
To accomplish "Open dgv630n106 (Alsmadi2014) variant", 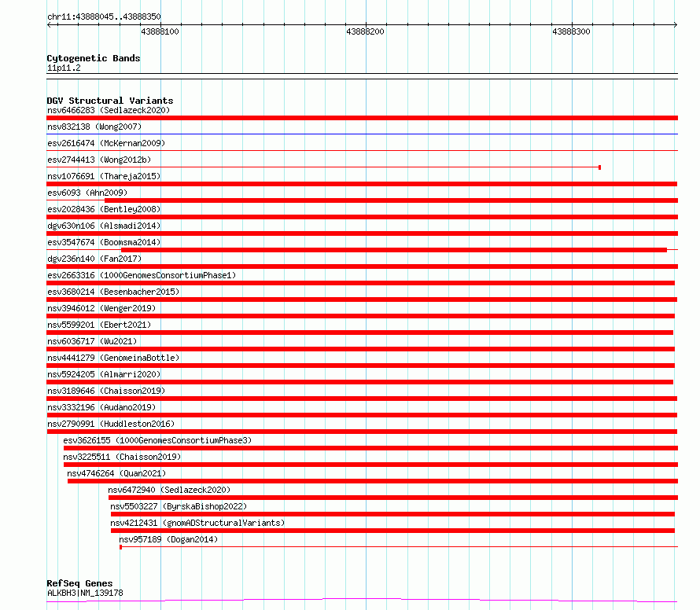I will coord(104,226).
